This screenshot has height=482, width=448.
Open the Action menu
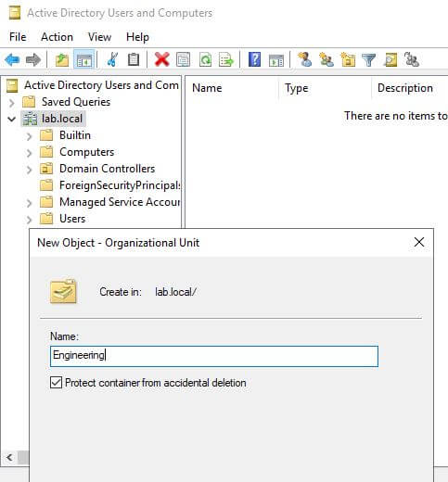point(57,37)
